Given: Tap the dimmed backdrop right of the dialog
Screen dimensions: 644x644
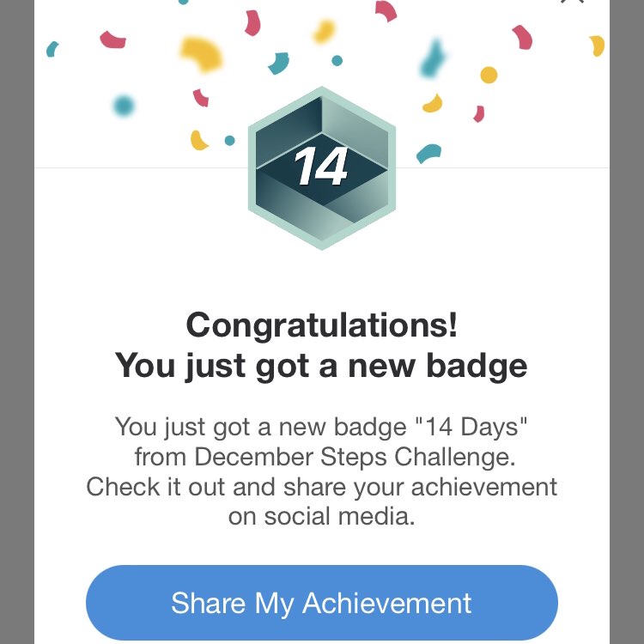Looking at the screenshot, I should pyautogui.click(x=627, y=343).
